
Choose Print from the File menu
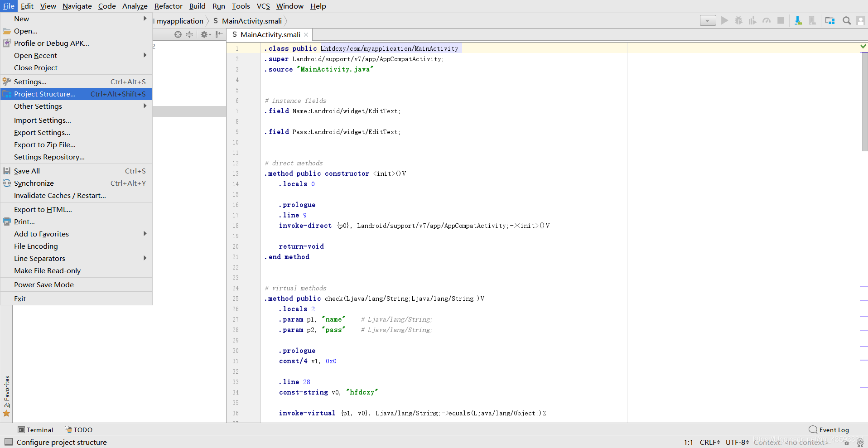point(76,222)
